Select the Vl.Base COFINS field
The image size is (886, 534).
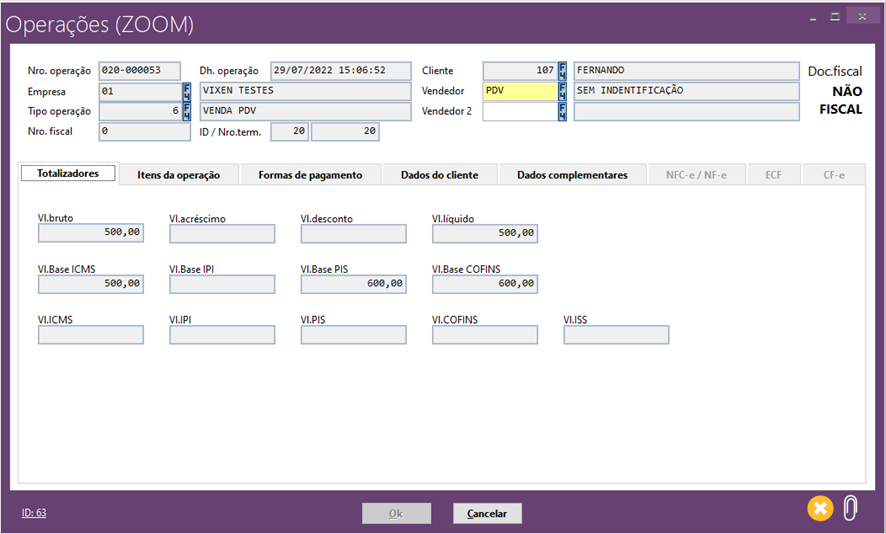click(485, 284)
